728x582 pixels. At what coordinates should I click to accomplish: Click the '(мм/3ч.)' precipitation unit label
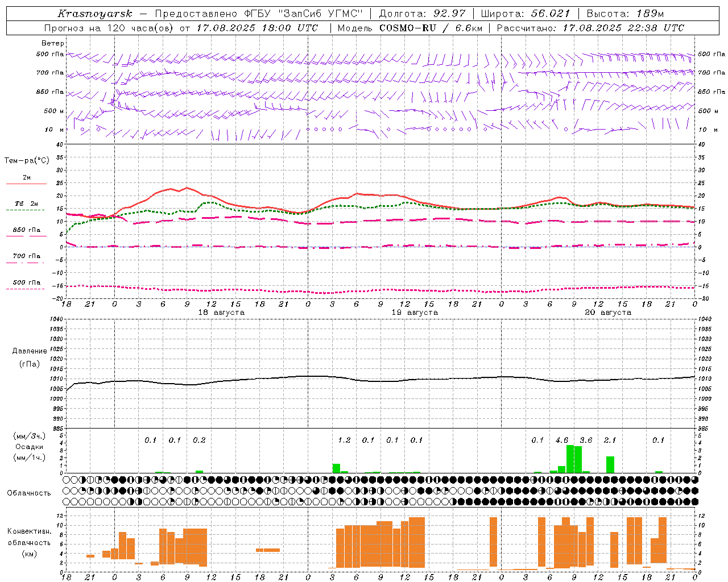30,436
